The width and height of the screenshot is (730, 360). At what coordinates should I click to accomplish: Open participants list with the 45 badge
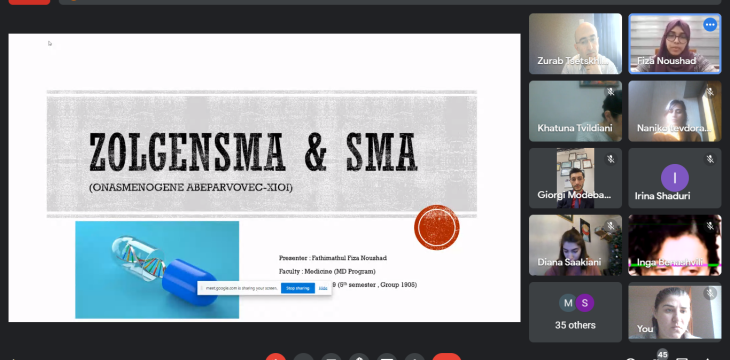(662, 355)
